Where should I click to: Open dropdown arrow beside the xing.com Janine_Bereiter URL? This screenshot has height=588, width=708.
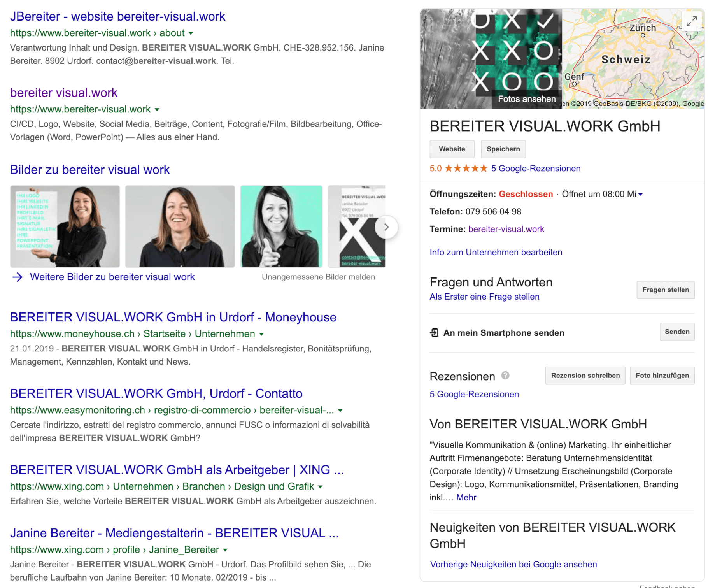tap(225, 550)
